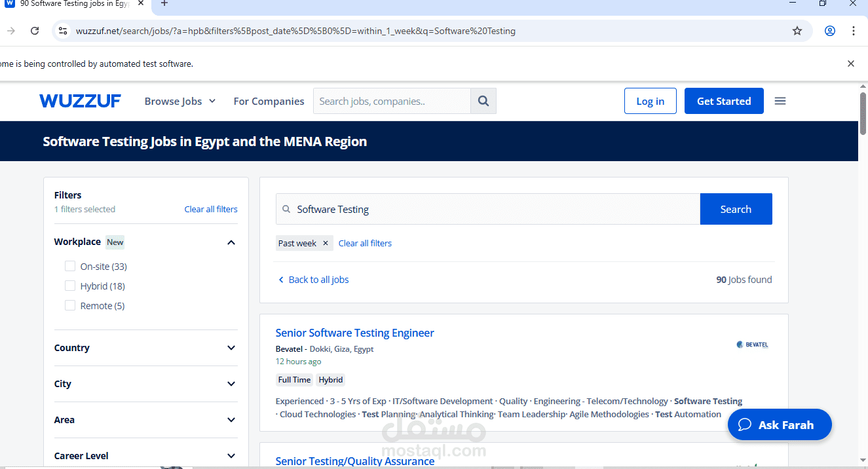This screenshot has height=469, width=868.
Task: Click the Bevatel company logo
Action: coord(752,345)
